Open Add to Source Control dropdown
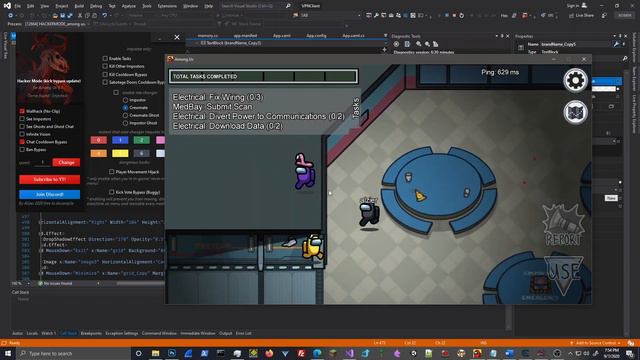This screenshot has width=640, height=360. [597, 343]
